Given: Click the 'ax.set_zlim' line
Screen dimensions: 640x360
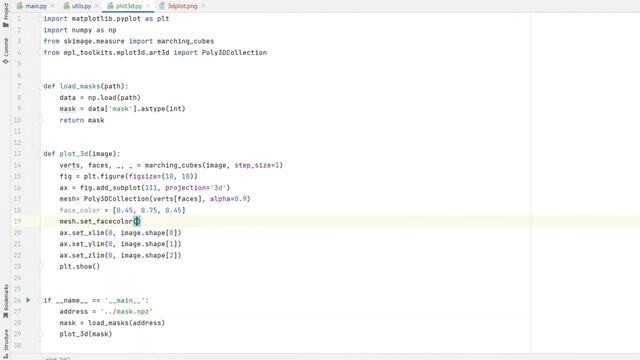Looking at the screenshot, I should tap(120, 256).
